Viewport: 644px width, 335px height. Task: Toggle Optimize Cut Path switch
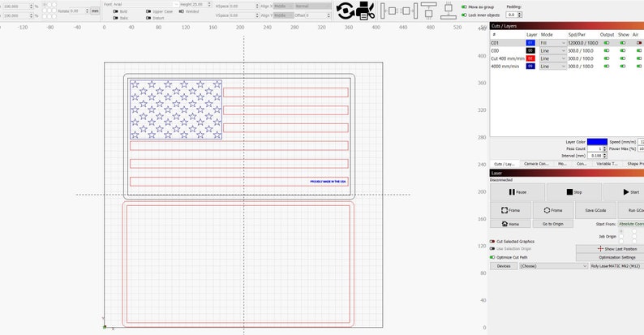click(492, 257)
